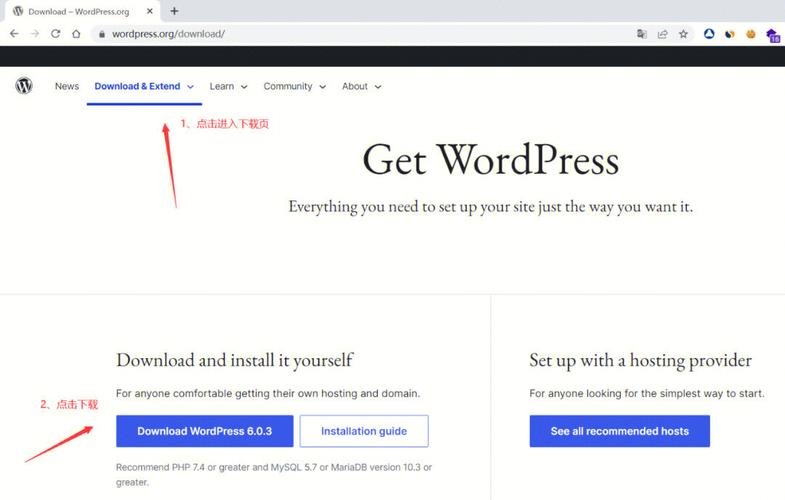Screen dimensions: 785x500
Task: Open the translate page icon in address bar
Action: (x=642, y=34)
